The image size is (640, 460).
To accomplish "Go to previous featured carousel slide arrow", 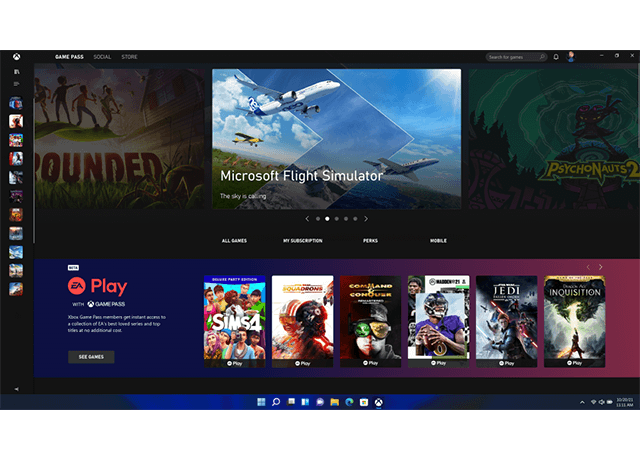I will click(307, 219).
